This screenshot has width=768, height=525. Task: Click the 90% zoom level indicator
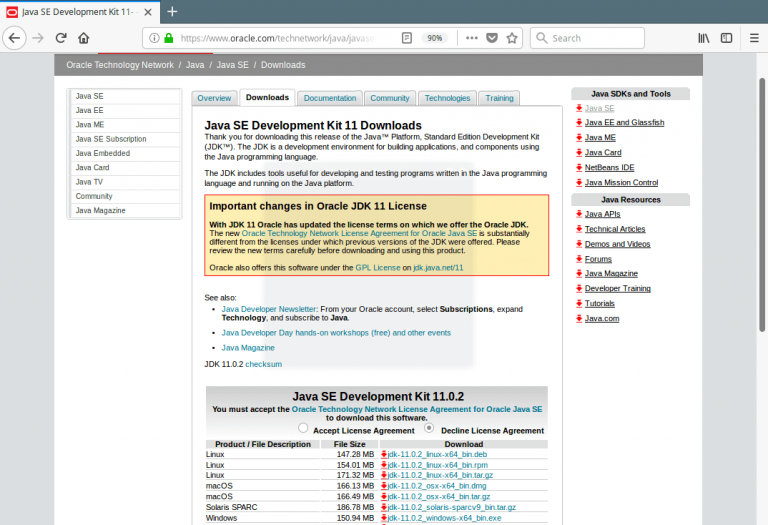tap(434, 38)
